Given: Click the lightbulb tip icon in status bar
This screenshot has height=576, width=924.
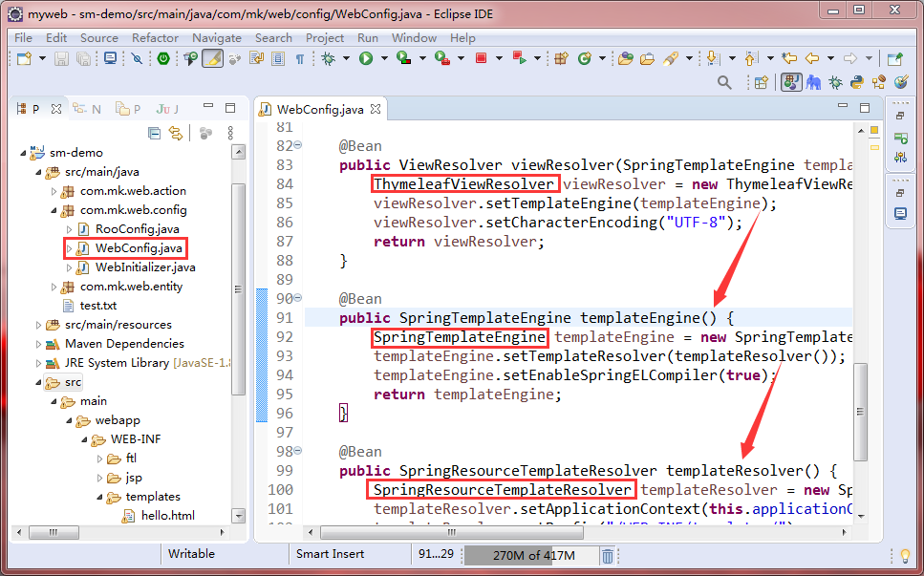Looking at the screenshot, I should (906, 555).
